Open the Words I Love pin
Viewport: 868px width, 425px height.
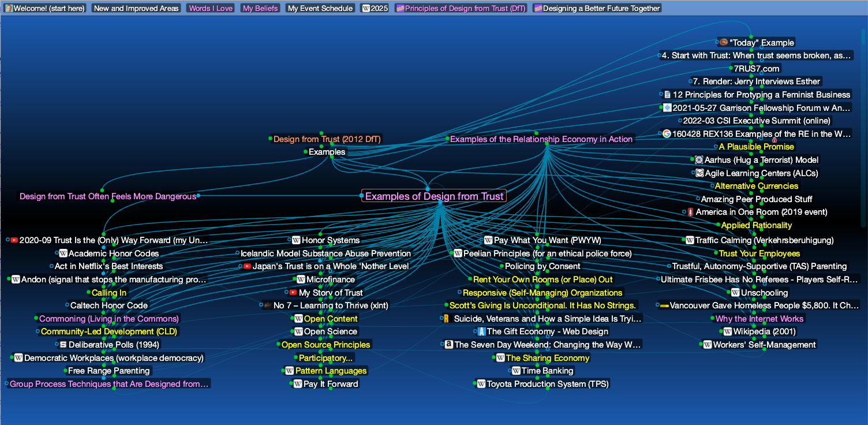210,9
